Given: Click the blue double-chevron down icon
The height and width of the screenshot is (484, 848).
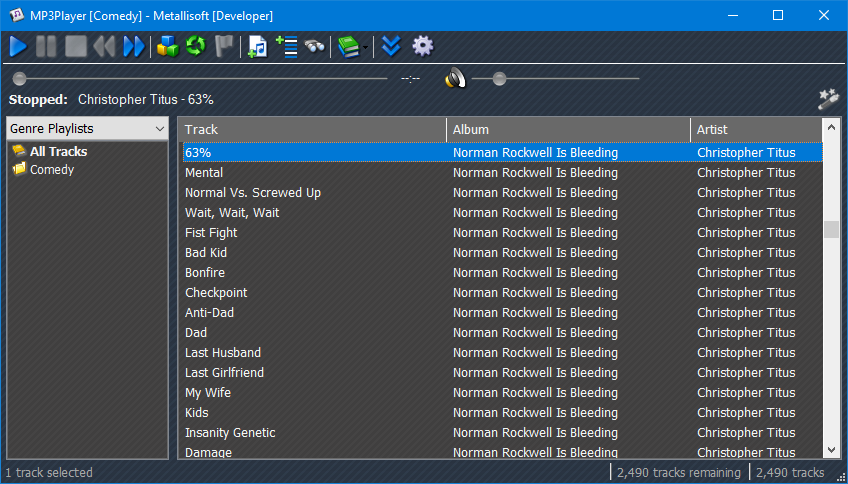Looking at the screenshot, I should (x=392, y=46).
